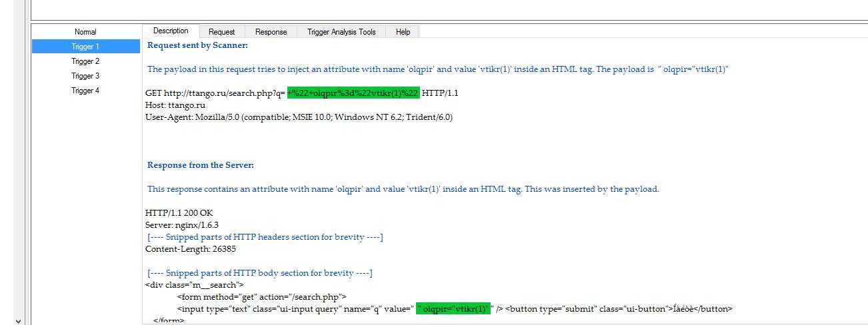Choose Trigger 2 from the list

tap(85, 61)
